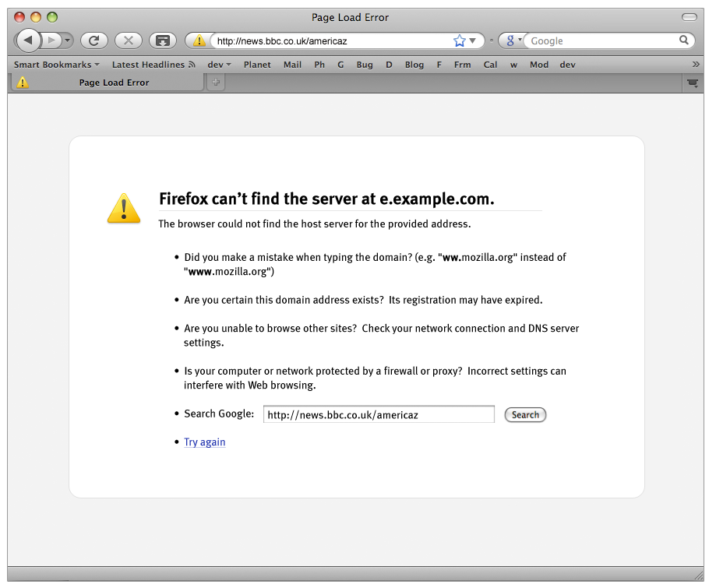Click the toolbar toggle pill button in title bar
The image size is (716, 588).
click(x=689, y=17)
